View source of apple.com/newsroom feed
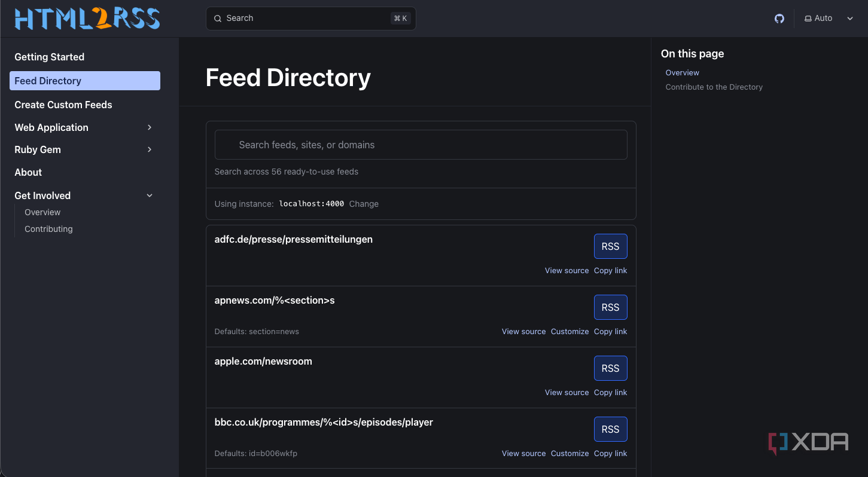This screenshot has height=477, width=868. [567, 393]
